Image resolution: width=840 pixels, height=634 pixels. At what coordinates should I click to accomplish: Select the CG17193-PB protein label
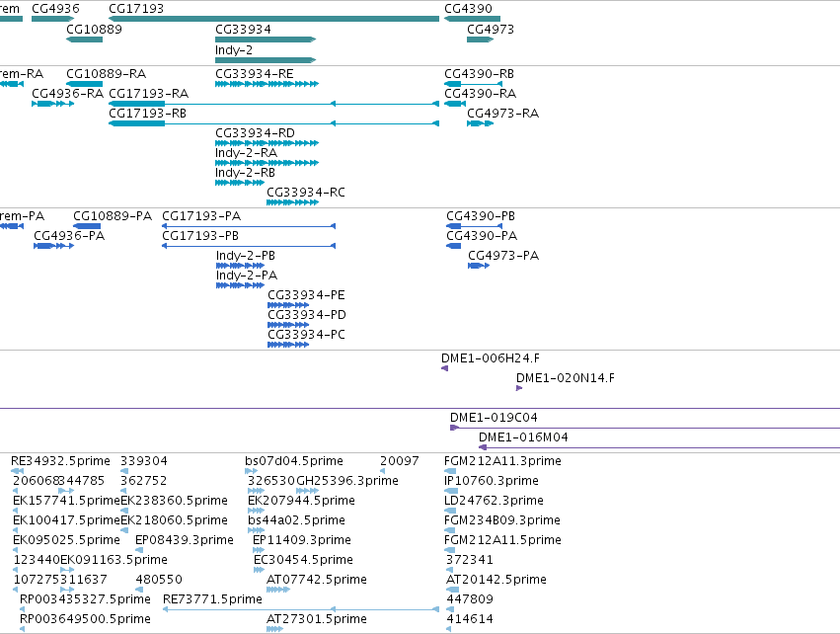click(200, 236)
